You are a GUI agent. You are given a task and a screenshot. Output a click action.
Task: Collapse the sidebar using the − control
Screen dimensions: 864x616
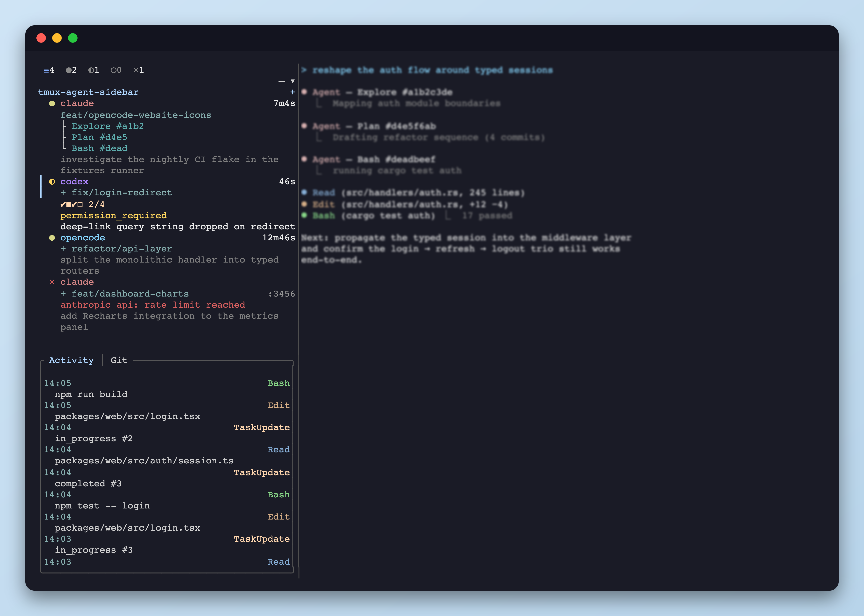281,81
